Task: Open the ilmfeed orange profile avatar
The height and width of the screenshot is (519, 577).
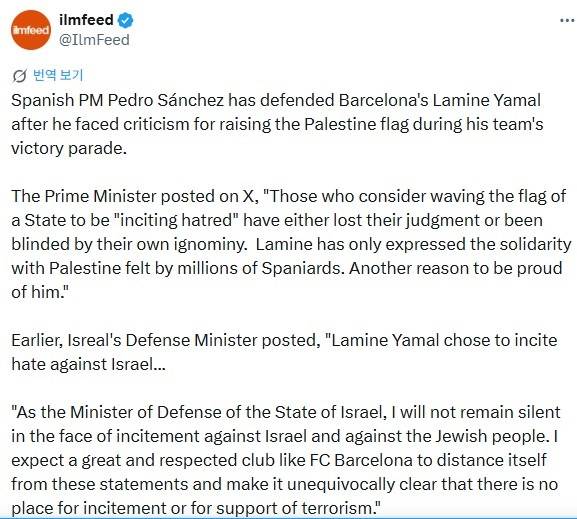Action: [x=31, y=30]
